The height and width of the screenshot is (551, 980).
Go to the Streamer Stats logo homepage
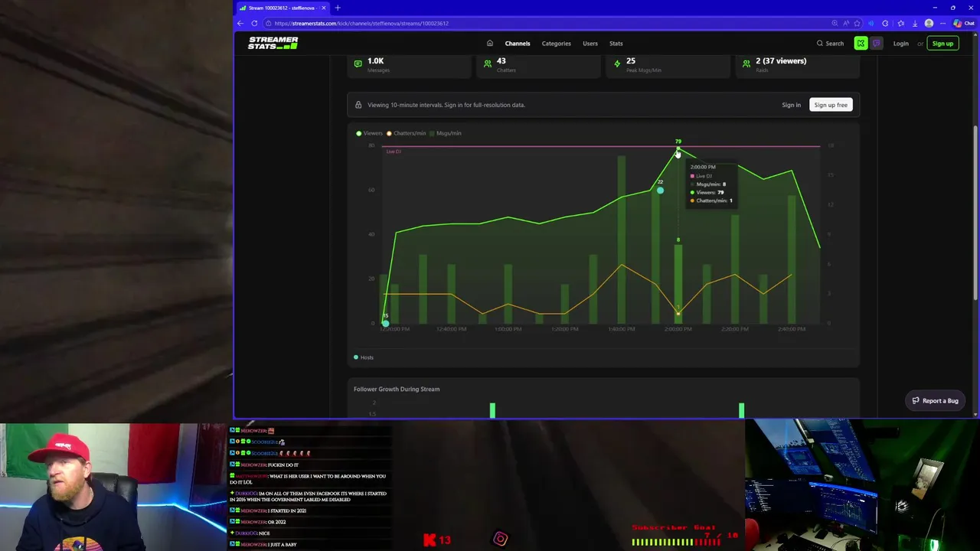(x=273, y=43)
